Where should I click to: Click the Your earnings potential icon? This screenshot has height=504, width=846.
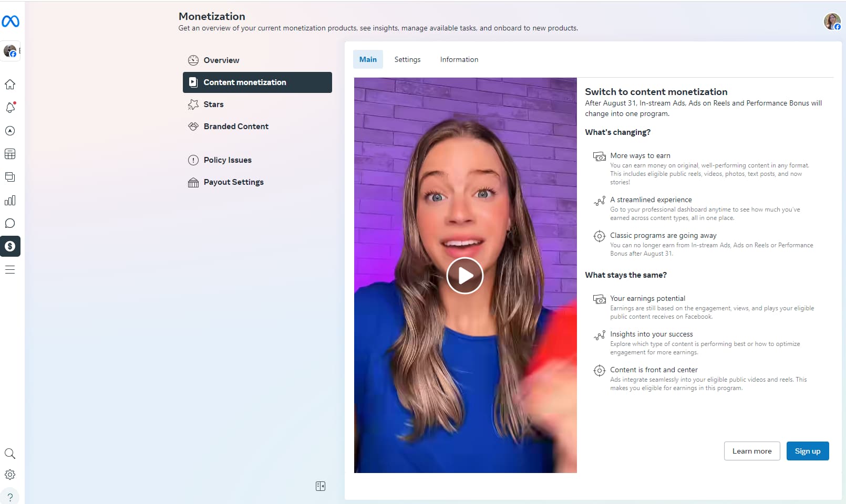(600, 299)
